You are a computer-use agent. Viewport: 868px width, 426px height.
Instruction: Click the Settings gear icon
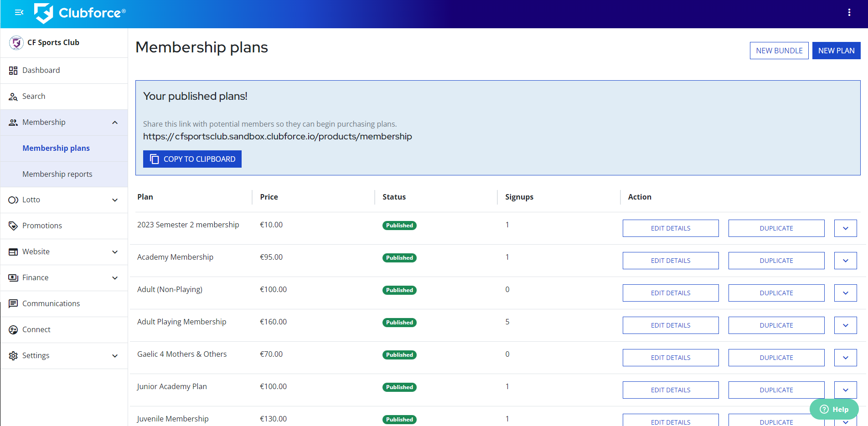[13, 356]
